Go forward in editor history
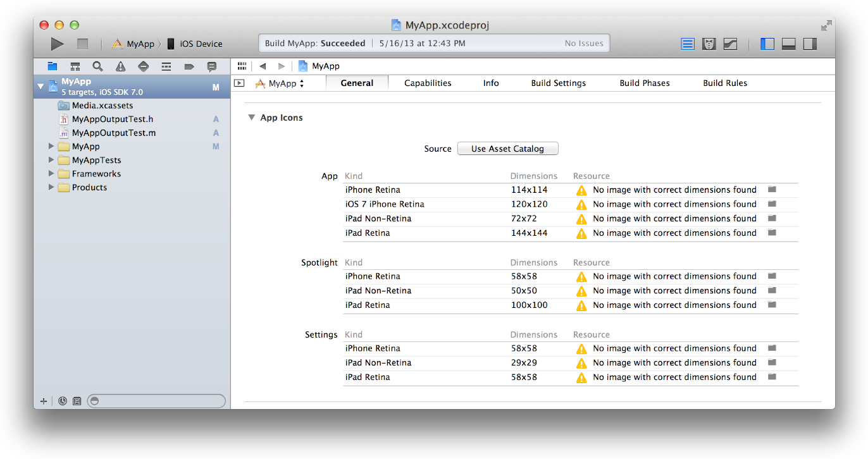The image size is (868, 459). 281,66
